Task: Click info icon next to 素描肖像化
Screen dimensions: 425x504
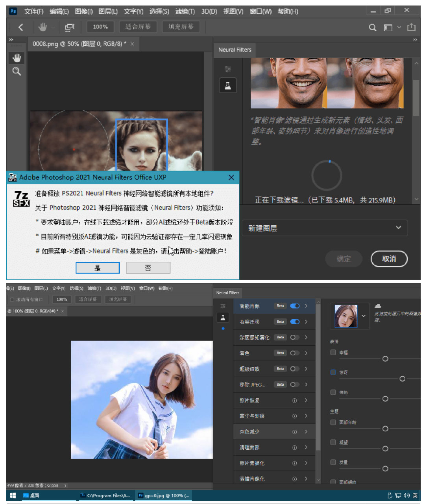Action: [x=294, y=479]
